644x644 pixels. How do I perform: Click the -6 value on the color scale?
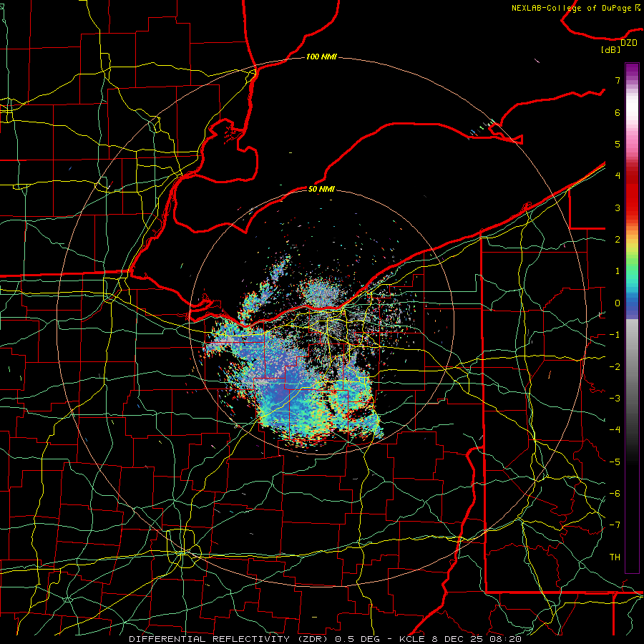tap(615, 494)
